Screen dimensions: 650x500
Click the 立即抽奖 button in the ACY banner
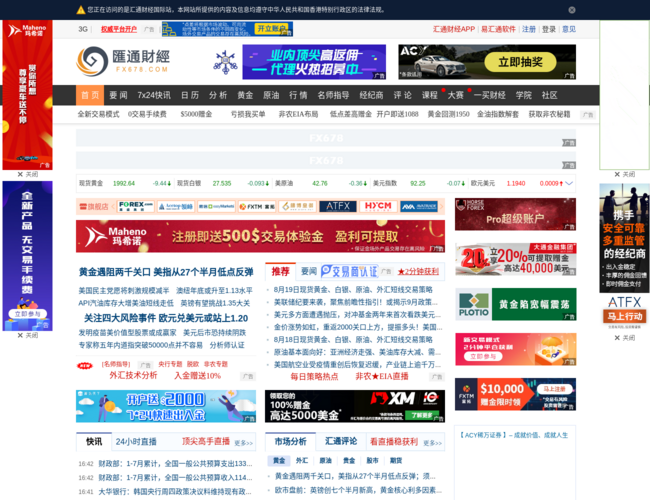(520, 62)
